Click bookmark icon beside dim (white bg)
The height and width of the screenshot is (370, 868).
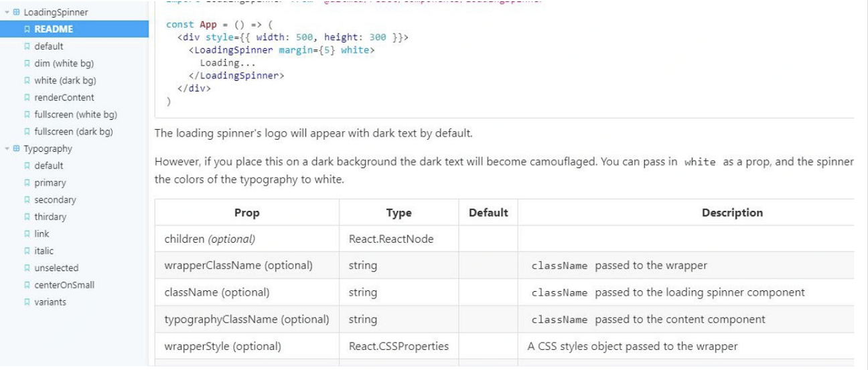click(x=27, y=64)
